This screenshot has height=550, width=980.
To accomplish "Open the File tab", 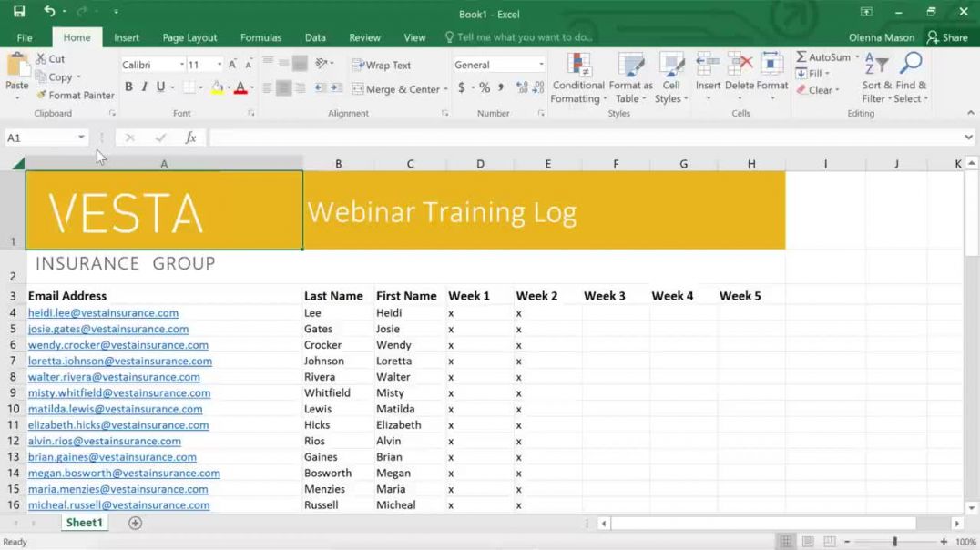I will [25, 37].
